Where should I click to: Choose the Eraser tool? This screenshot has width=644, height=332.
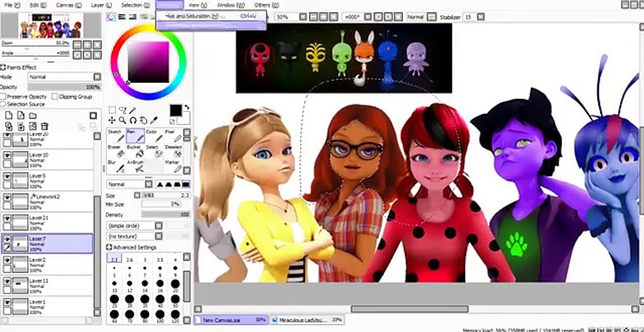116,151
